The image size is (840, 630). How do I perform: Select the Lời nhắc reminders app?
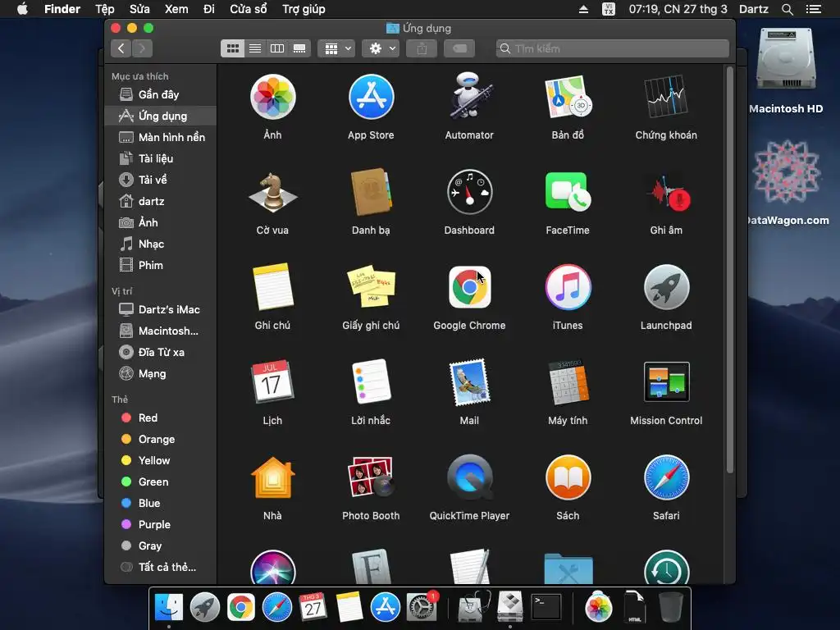(371, 382)
